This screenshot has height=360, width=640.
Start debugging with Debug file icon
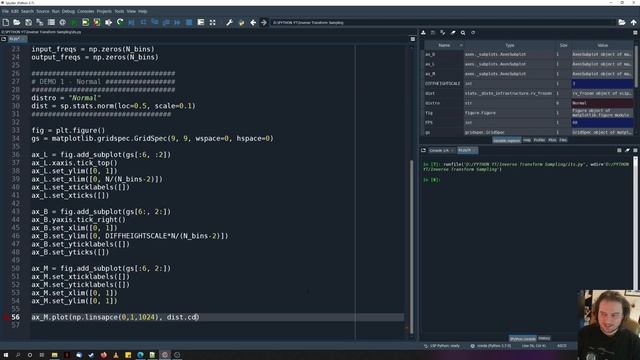click(131, 22)
